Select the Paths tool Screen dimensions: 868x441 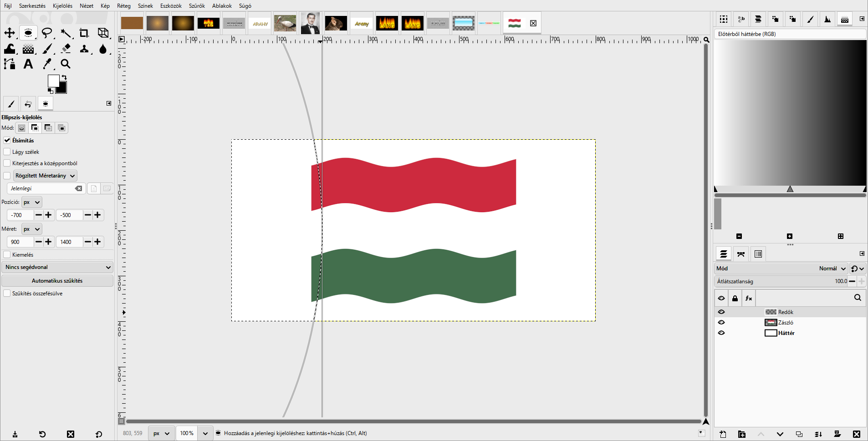click(x=10, y=64)
